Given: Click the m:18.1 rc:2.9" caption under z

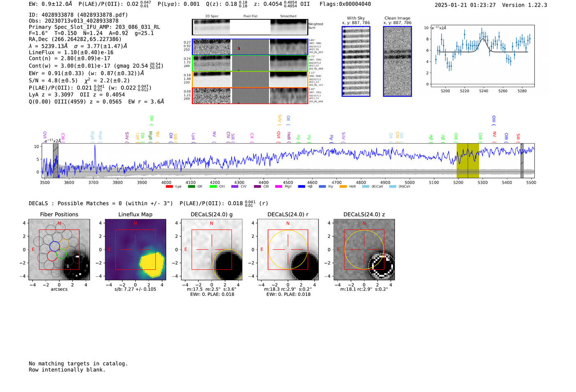Looking at the screenshot, I should point(364,289).
